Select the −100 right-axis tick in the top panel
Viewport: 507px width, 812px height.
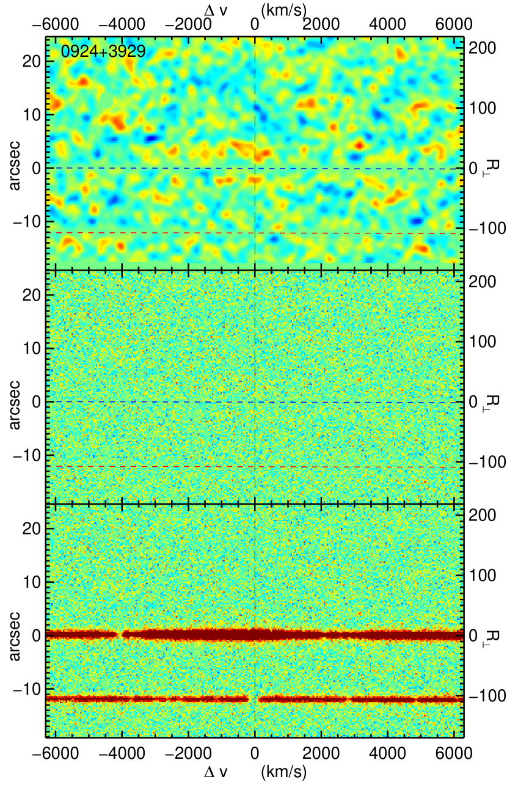(x=487, y=228)
